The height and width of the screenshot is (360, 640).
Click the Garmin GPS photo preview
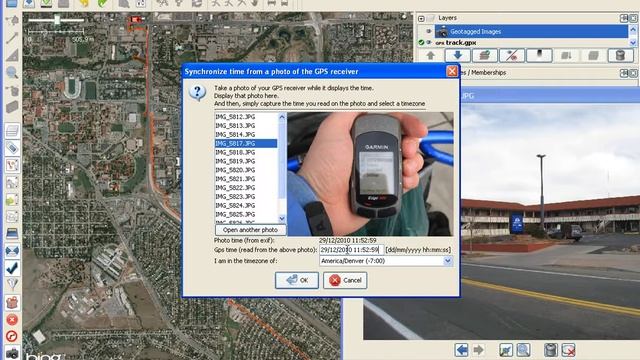tap(370, 174)
